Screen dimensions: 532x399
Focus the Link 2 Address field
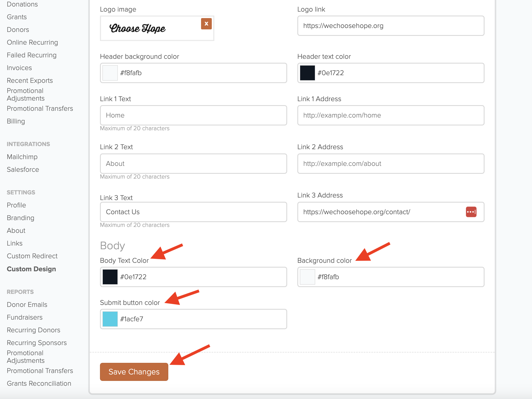point(391,164)
